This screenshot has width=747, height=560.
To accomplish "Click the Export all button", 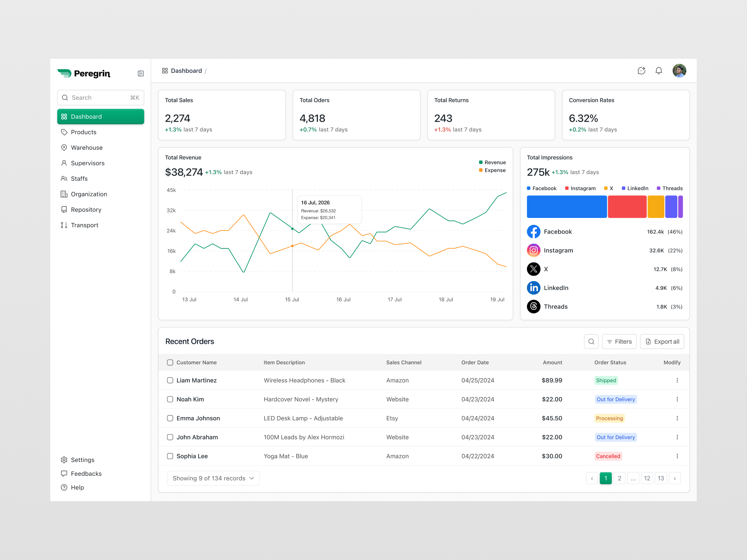I will click(x=662, y=342).
